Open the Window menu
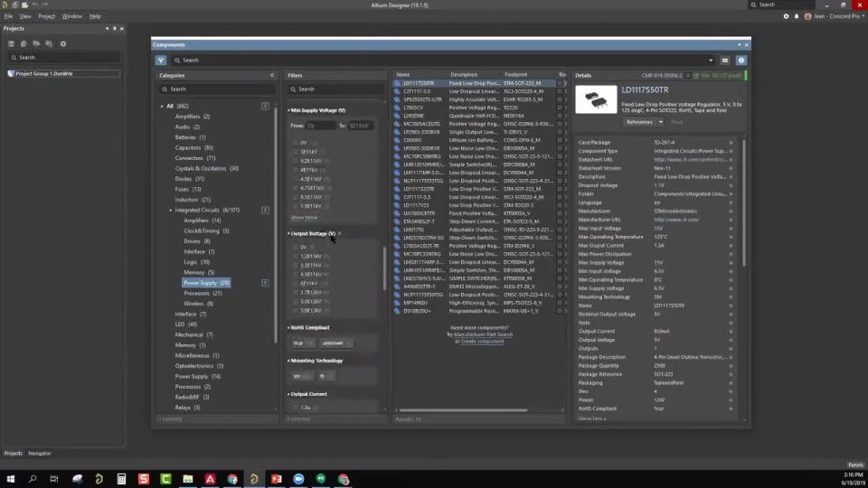The width and height of the screenshot is (868, 488). pos(71,16)
